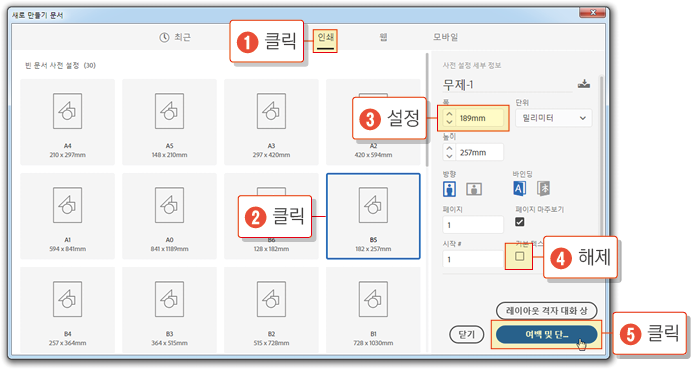The height and width of the screenshot is (370, 691).
Task: Click the 여백 및 단... button
Action: coord(546,334)
